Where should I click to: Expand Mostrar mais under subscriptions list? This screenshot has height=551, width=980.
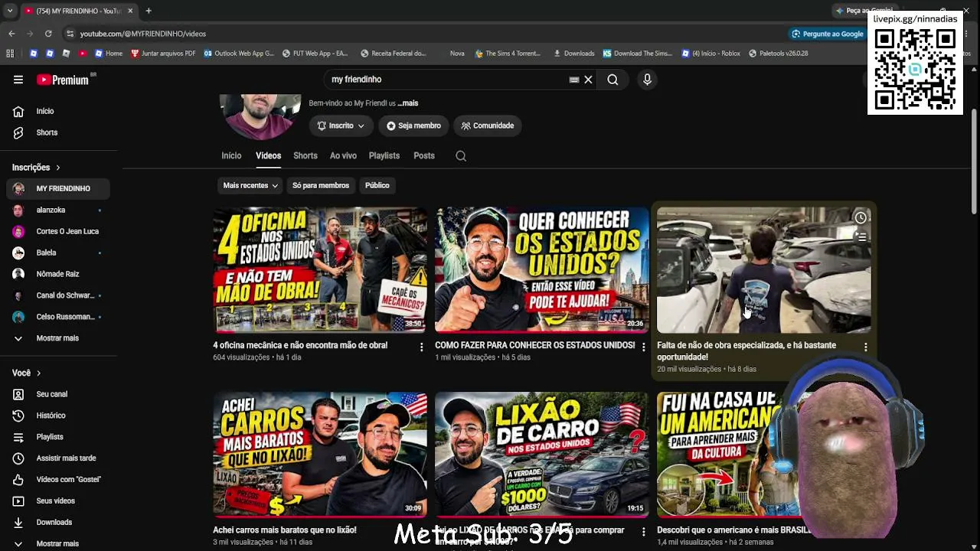tap(58, 338)
